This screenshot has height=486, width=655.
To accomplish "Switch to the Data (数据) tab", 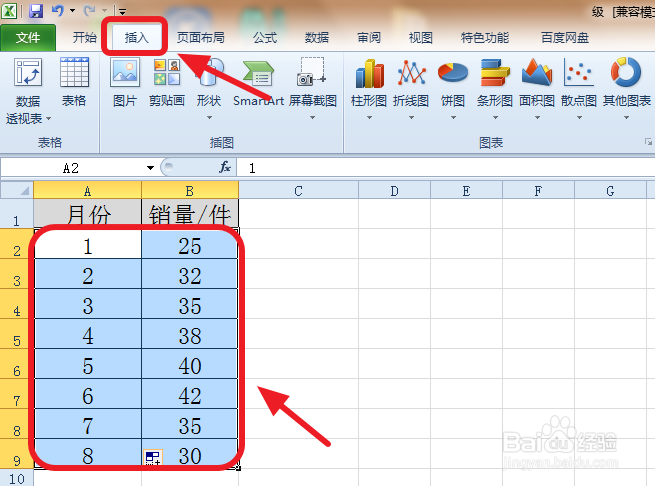I will (317, 38).
